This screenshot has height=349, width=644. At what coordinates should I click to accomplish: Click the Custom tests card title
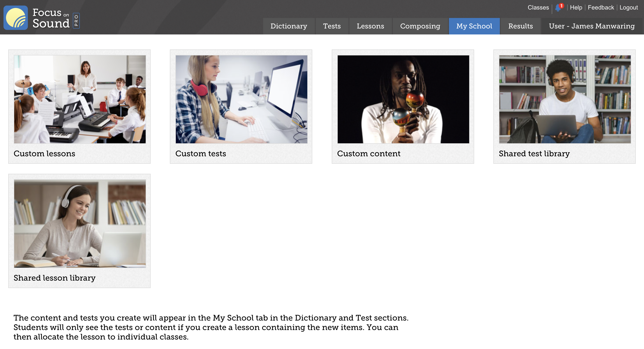click(201, 154)
